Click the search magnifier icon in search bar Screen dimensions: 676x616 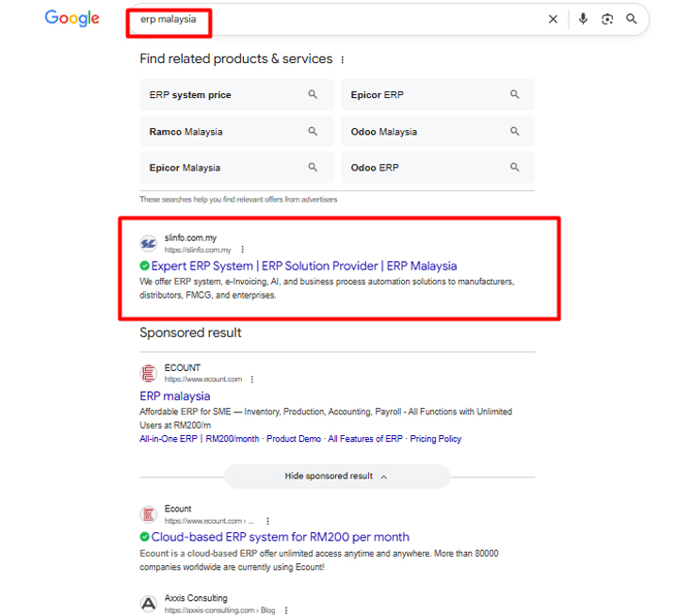631,19
